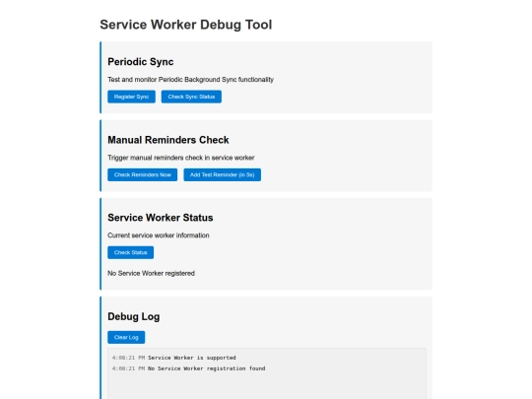The image size is (532, 399).
Task: Select the Manual Reminders Check heading
Action: (x=168, y=140)
